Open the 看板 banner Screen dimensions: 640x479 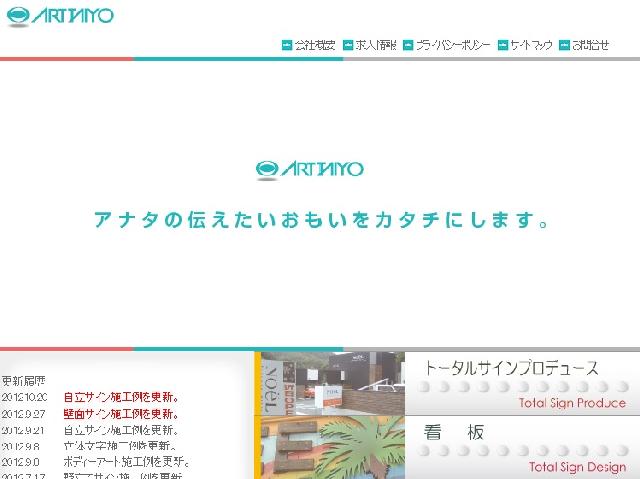pos(522,448)
